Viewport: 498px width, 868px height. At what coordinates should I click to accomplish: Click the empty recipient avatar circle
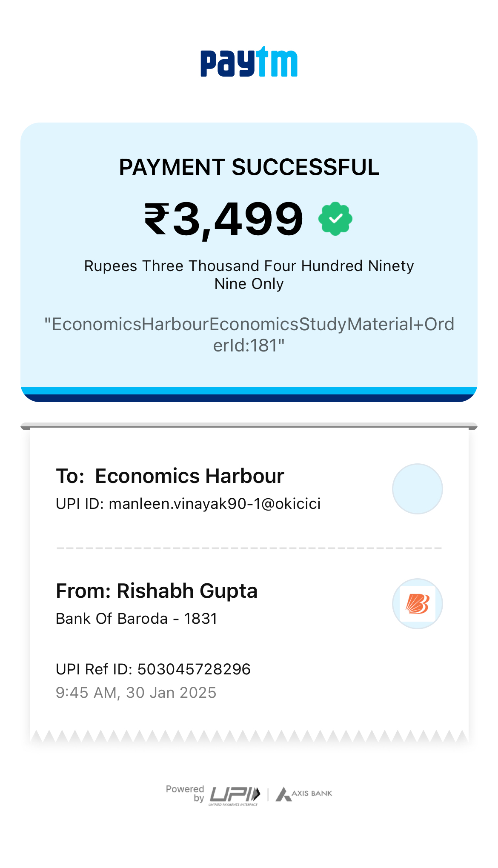(x=417, y=489)
